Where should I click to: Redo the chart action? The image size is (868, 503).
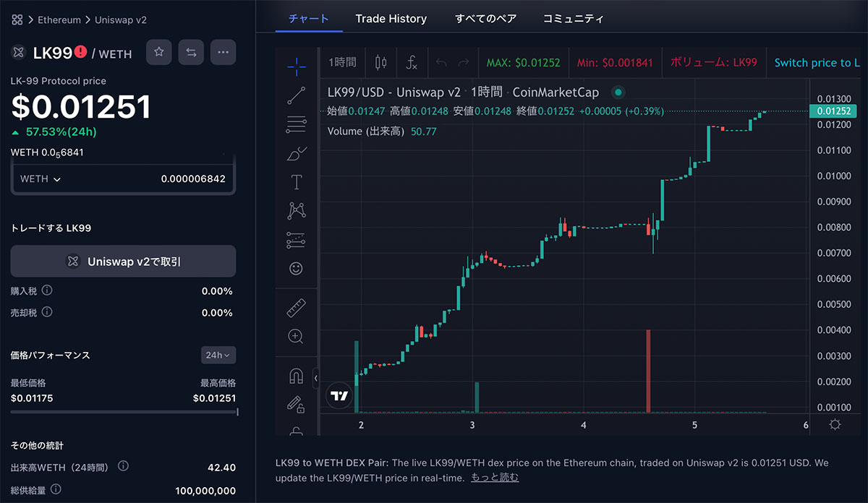pos(464,63)
